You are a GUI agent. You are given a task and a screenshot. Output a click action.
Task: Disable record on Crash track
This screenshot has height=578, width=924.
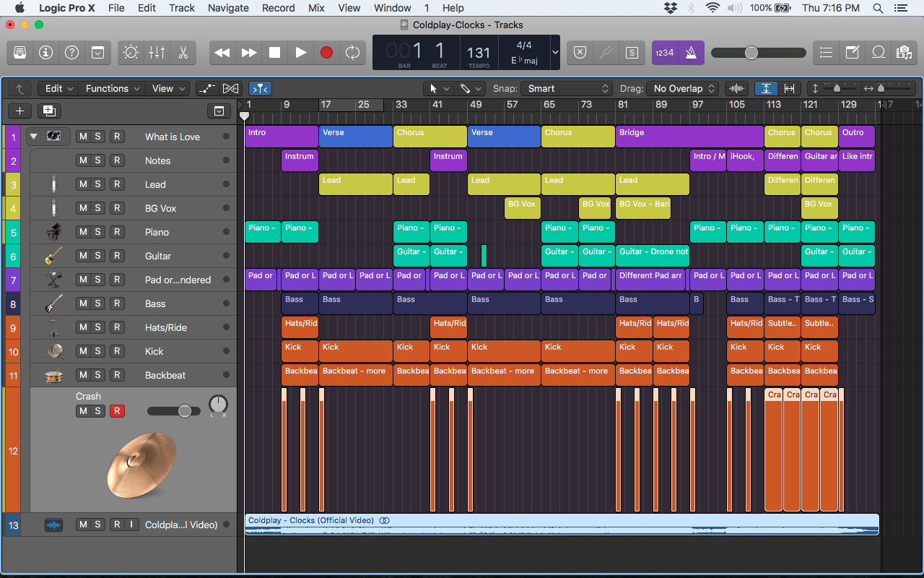117,411
